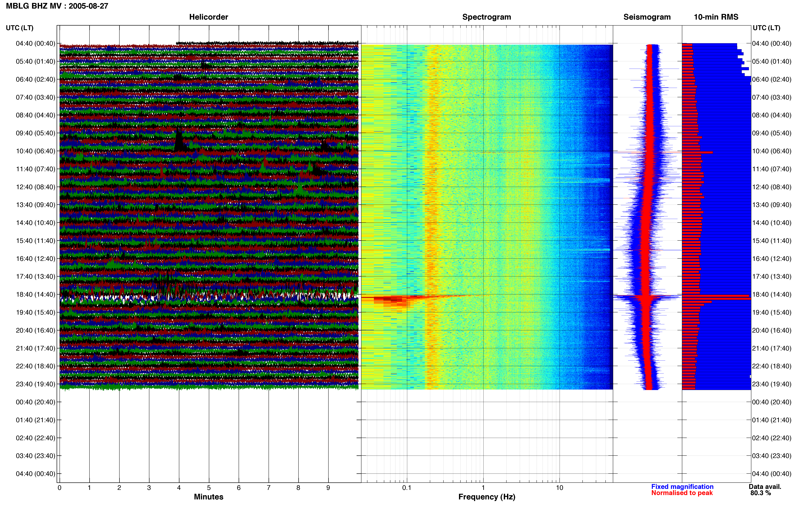Image resolution: width=812 pixels, height=508 pixels.
Task: Click right axis label 08:40 (04:40)
Action: 772,115
